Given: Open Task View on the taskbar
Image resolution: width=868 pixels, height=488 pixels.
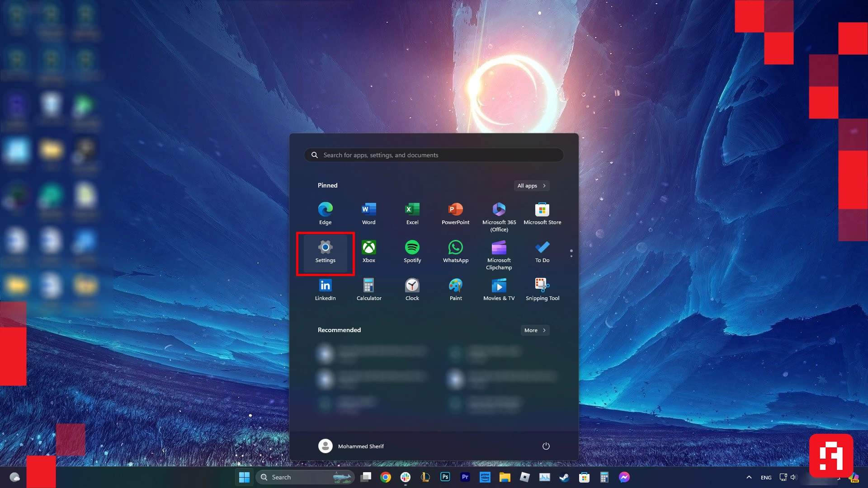Looking at the screenshot, I should click(x=366, y=477).
